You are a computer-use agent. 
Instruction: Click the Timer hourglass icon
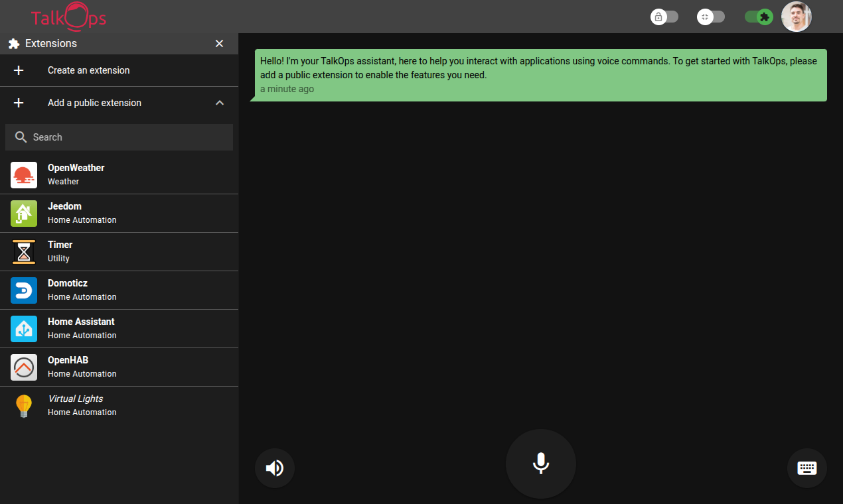[24, 252]
